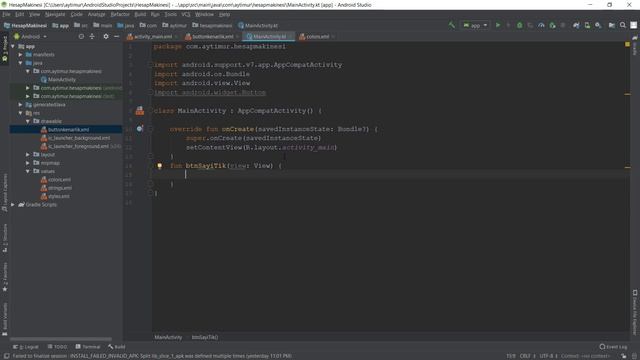The image size is (640, 360).
Task: Open the profiler gauge icon
Action: point(541,25)
